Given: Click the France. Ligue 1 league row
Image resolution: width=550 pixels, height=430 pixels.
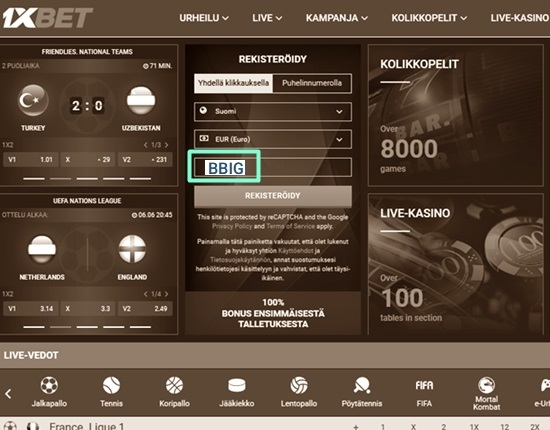Looking at the screenshot, I should click(275, 424).
